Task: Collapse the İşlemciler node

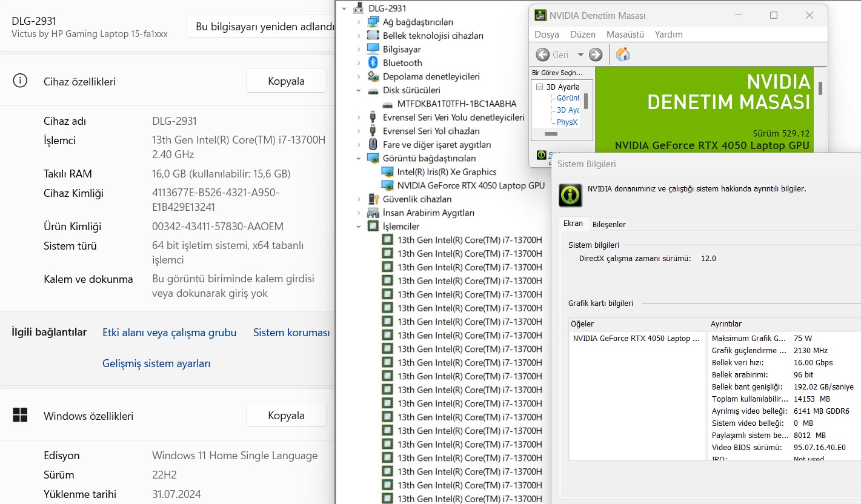Action: tap(359, 227)
